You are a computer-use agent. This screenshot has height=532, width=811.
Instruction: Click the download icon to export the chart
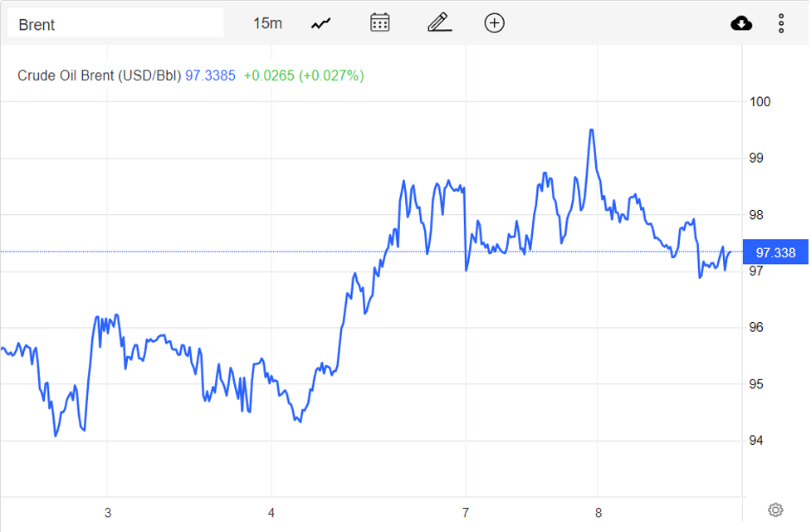[741, 22]
